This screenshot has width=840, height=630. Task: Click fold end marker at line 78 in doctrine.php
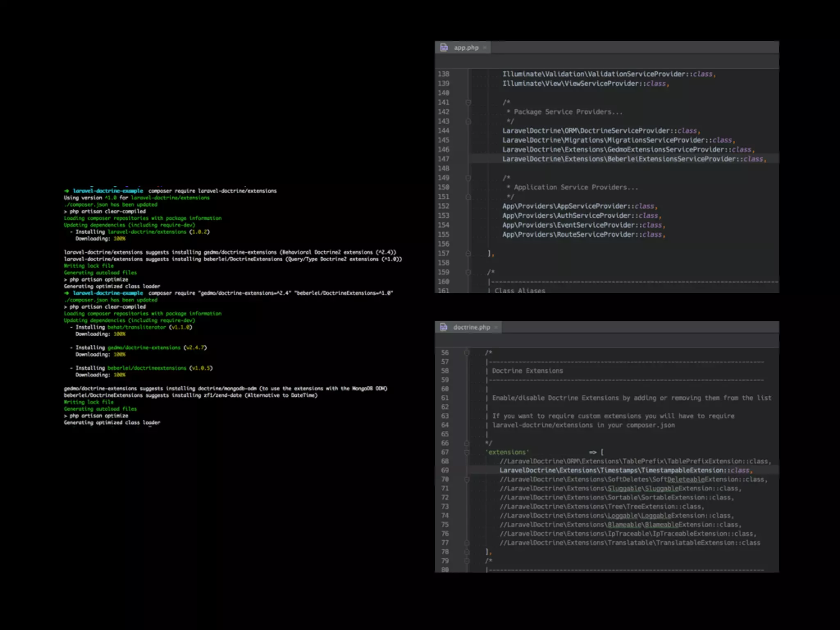click(467, 552)
